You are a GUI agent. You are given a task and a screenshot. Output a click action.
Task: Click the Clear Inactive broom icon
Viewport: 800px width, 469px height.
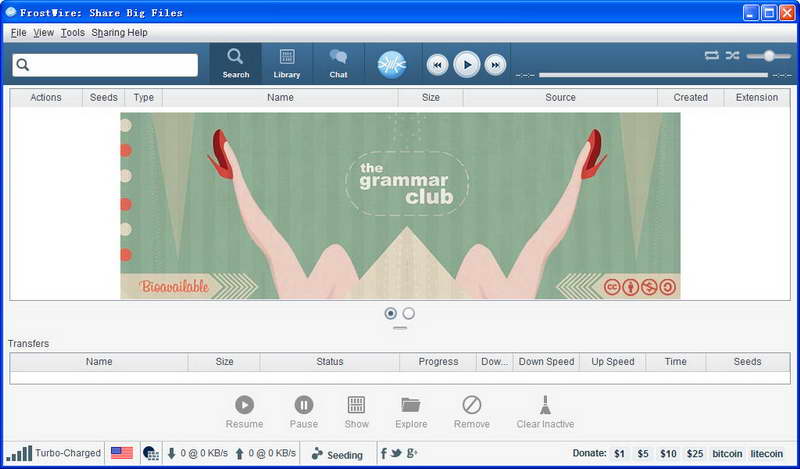(545, 405)
